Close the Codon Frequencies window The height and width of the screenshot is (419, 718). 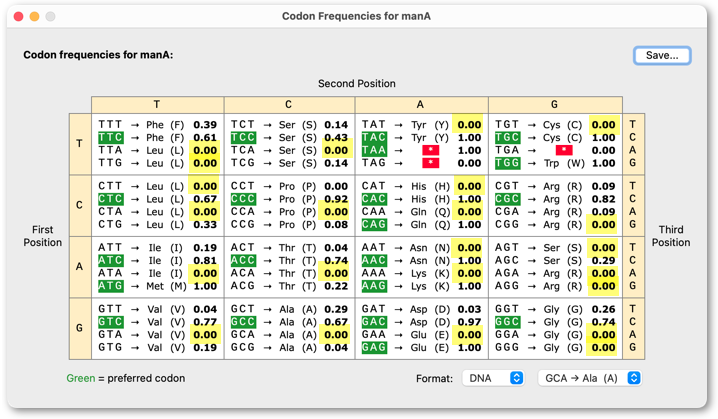pyautogui.click(x=19, y=16)
